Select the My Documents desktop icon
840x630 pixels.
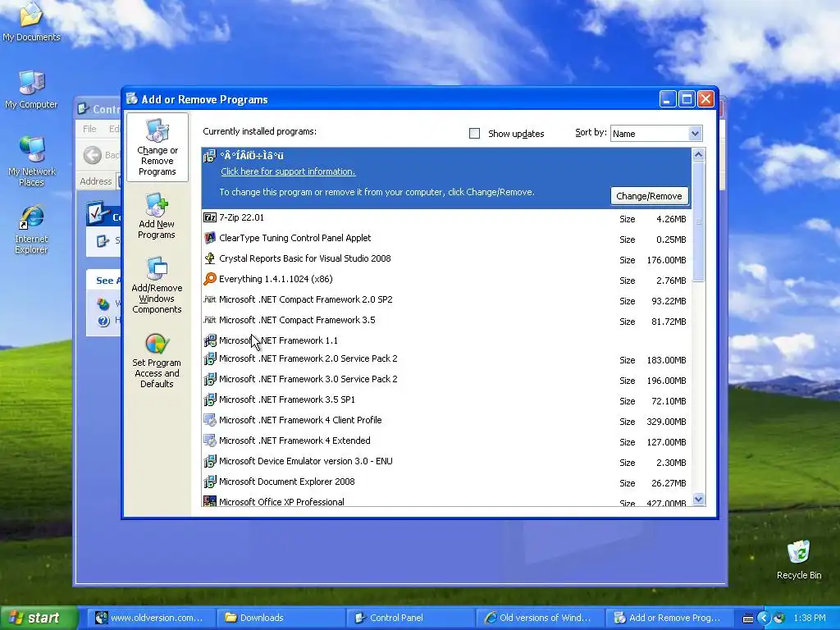coord(31,21)
